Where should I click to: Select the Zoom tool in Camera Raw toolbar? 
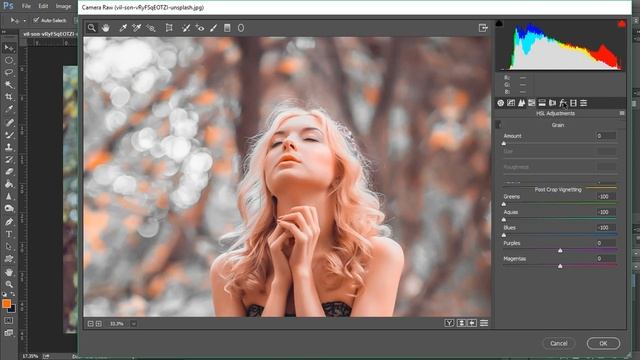91,28
